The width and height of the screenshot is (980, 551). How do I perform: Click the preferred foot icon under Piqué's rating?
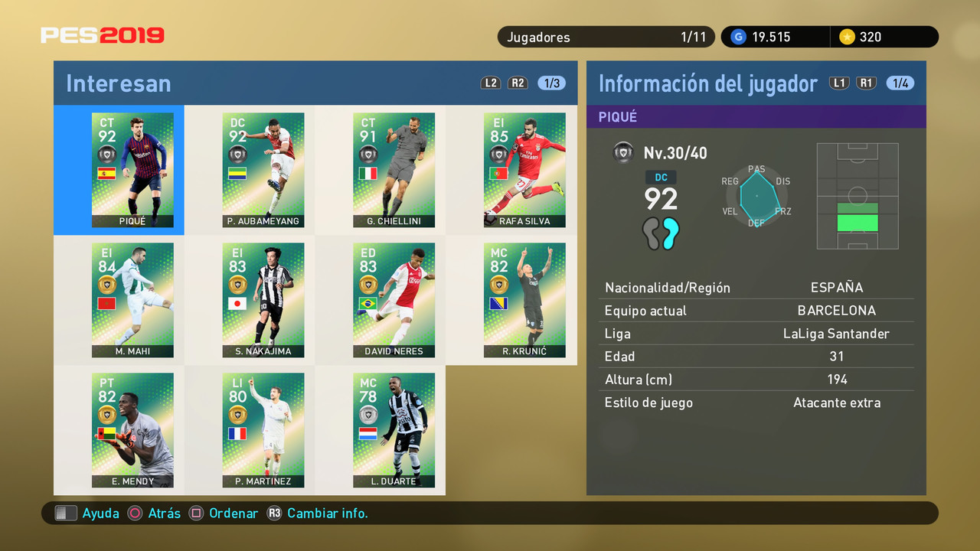[661, 233]
